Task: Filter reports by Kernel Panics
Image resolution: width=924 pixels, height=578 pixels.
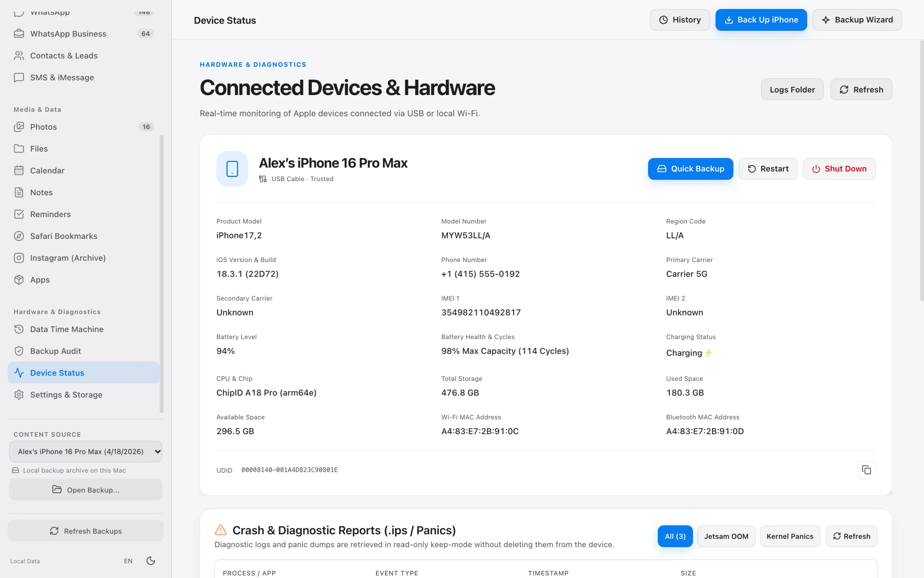Action: tap(790, 536)
